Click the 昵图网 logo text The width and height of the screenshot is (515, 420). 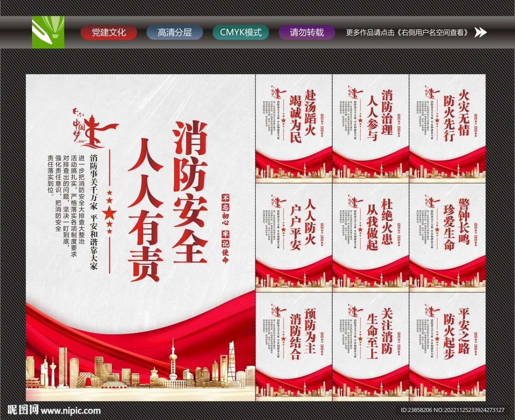point(23,410)
